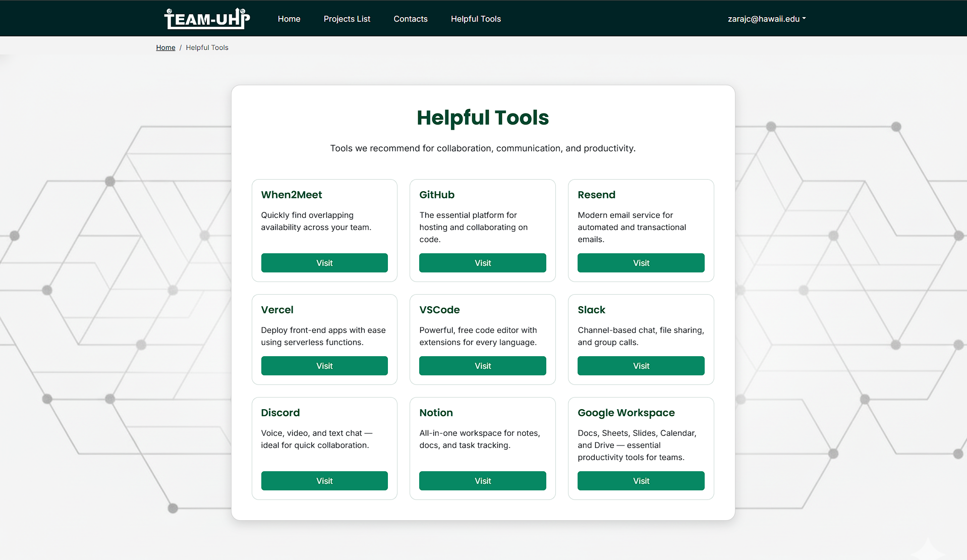Click the Helpful Tools page heading

point(482,118)
